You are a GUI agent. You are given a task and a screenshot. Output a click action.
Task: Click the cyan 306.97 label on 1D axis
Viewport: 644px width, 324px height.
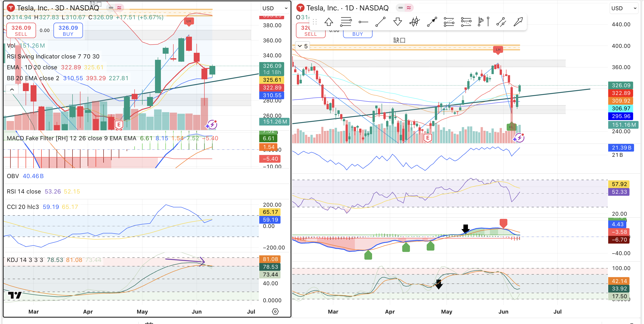pyautogui.click(x=621, y=109)
